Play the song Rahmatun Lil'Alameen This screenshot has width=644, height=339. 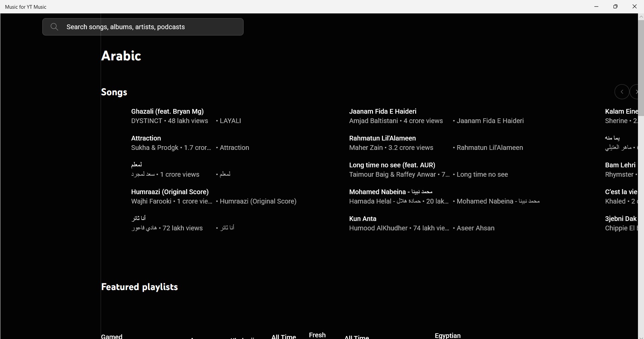coord(383,138)
